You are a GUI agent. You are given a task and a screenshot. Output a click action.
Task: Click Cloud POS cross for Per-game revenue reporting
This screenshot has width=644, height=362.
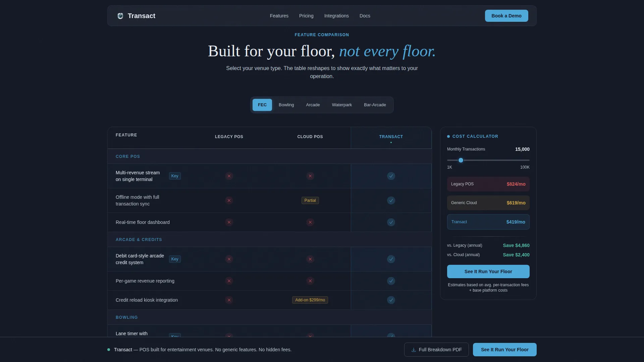(x=310, y=281)
